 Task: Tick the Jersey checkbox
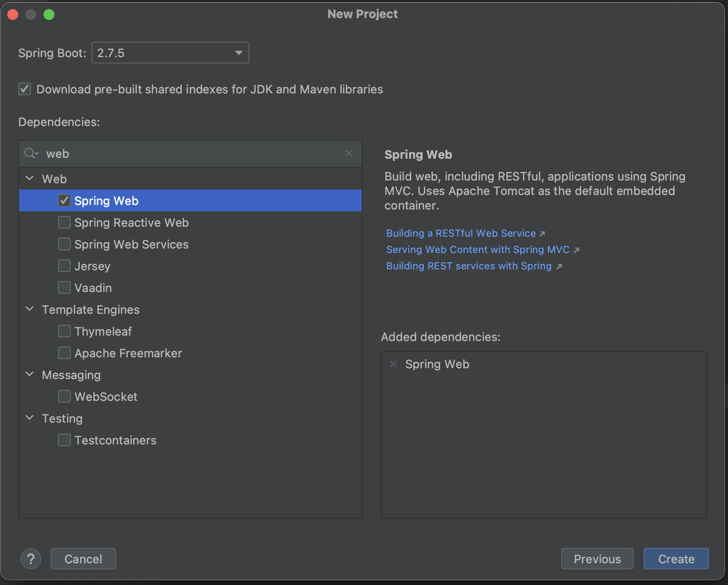(64, 266)
